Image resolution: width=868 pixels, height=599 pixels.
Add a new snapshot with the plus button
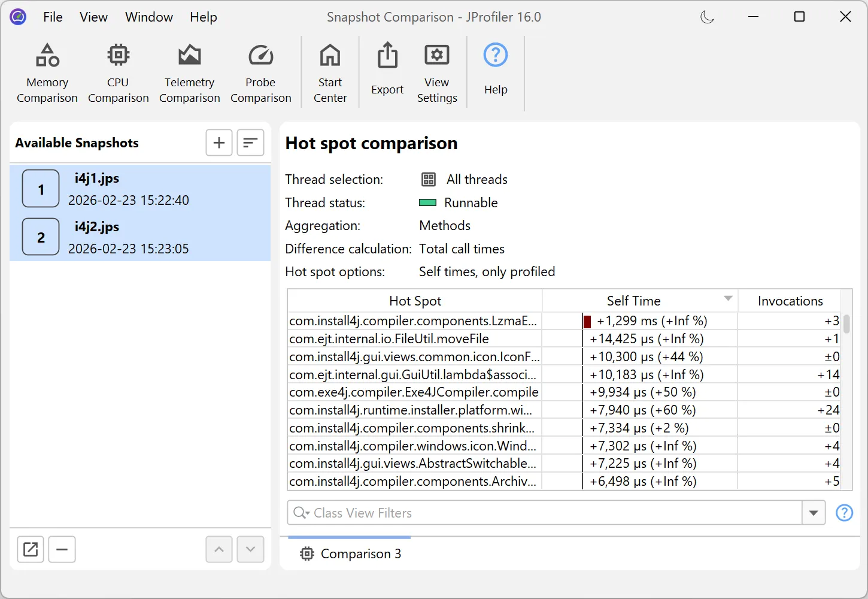tap(218, 143)
